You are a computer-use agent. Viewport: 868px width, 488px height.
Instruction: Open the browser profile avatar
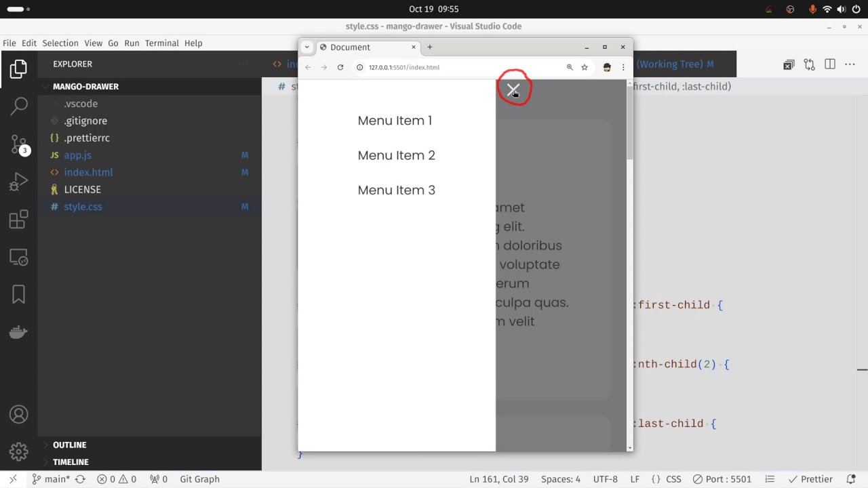coord(607,67)
